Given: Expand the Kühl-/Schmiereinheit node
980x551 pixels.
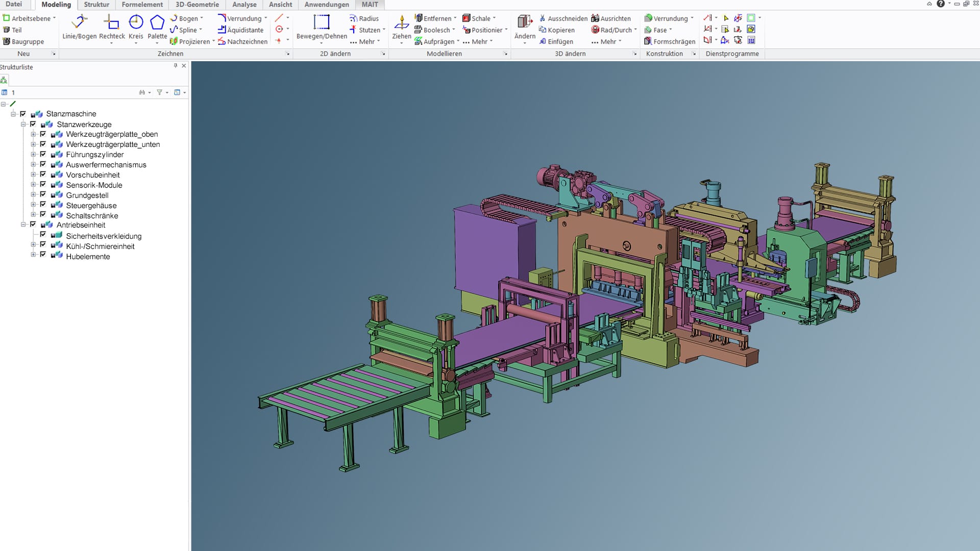Looking at the screenshot, I should click(33, 245).
